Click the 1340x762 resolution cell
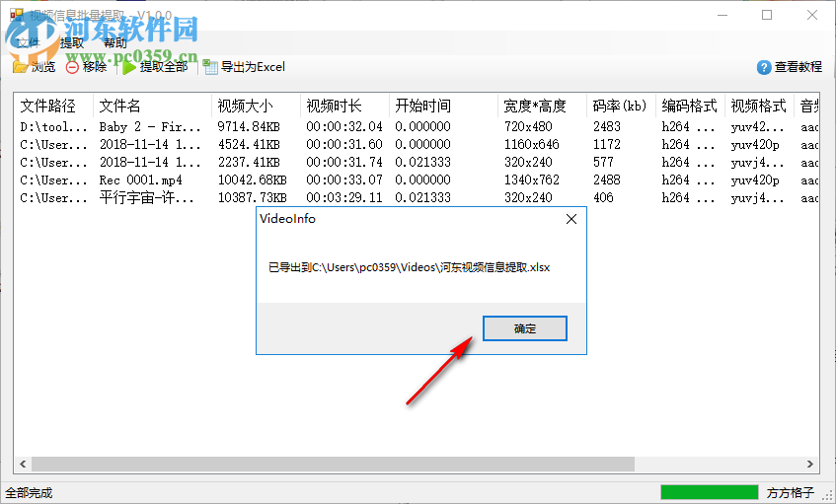 (x=532, y=180)
